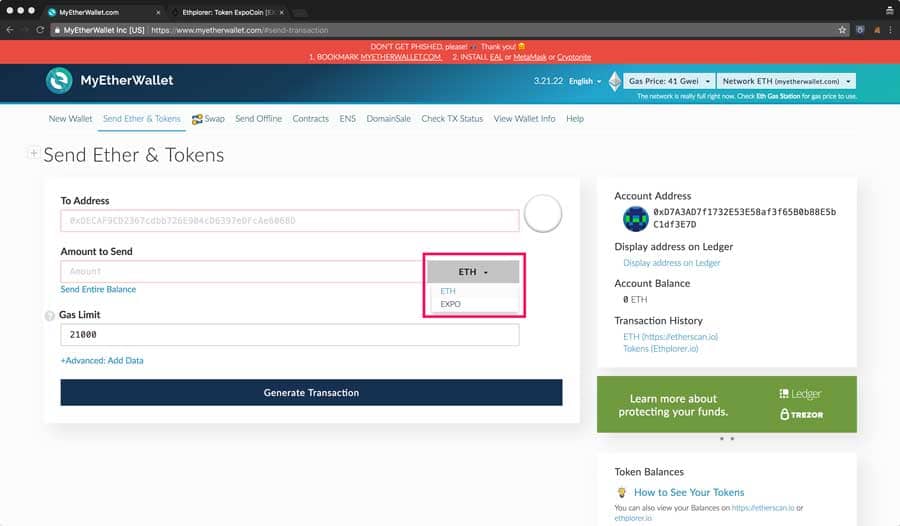Click the Cryptonite link in red banner

574,57
